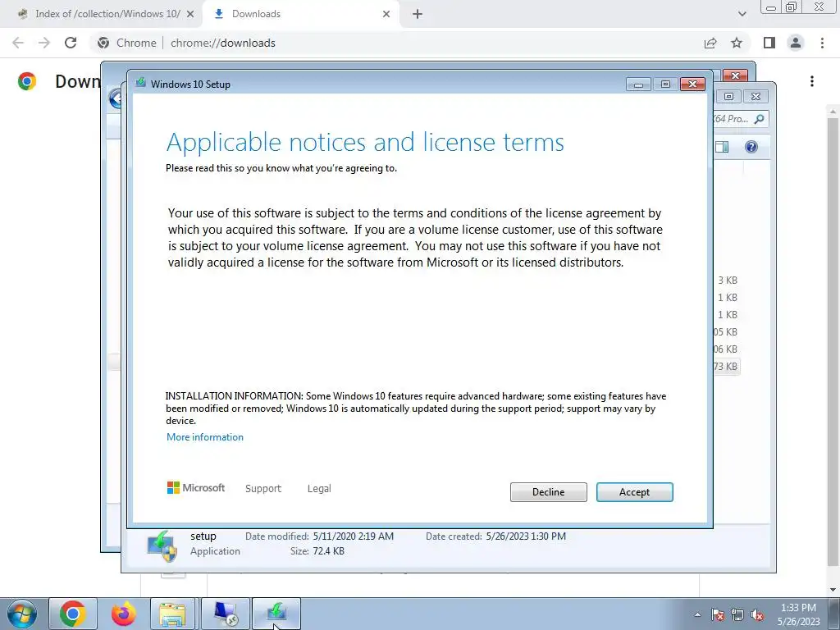This screenshot has height=630, width=840.
Task: Open the Downloads page more actions menu
Action: (x=812, y=81)
